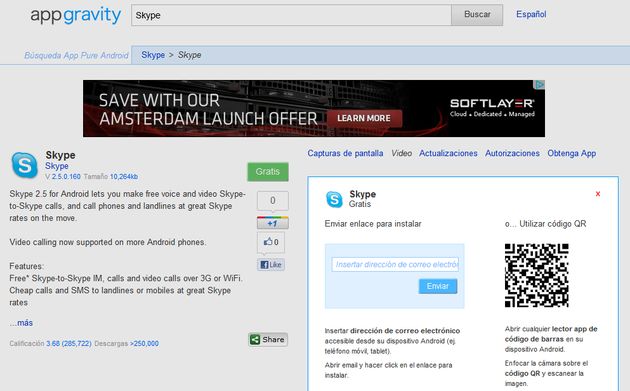
Task: Open the Actualizaciones tab
Action: [x=448, y=153]
